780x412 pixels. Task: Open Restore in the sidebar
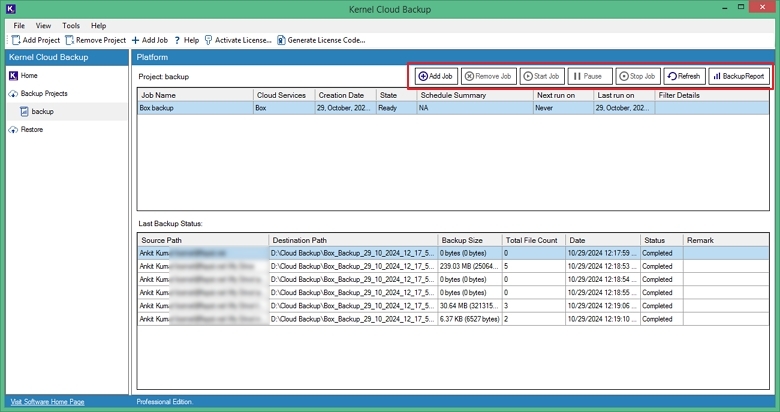(x=26, y=129)
